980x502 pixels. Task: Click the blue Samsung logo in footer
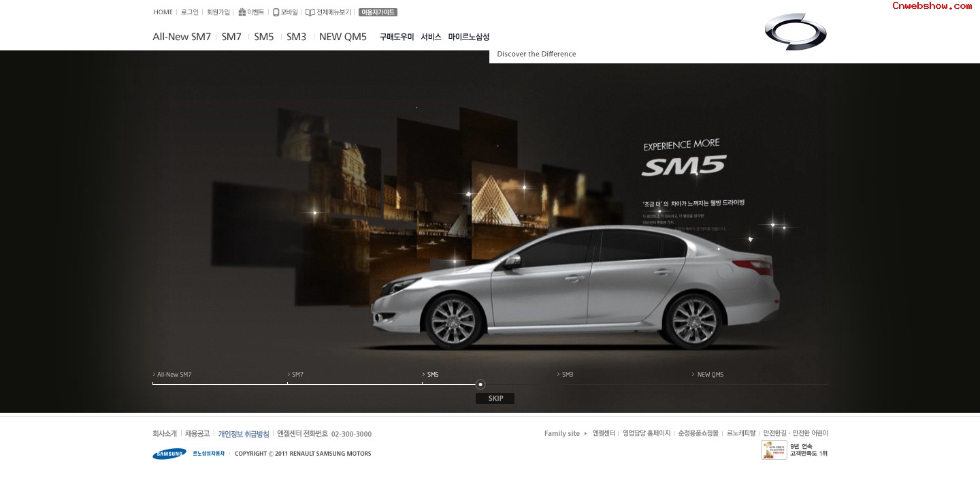(169, 454)
